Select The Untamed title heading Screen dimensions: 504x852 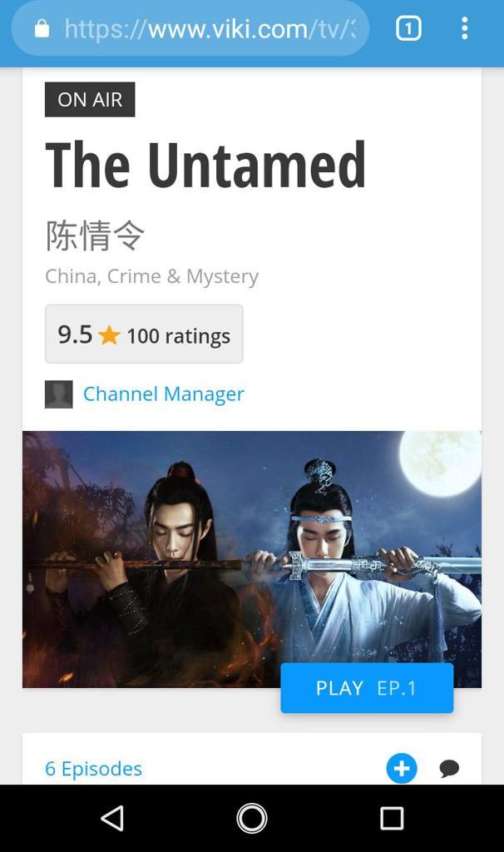tap(205, 164)
